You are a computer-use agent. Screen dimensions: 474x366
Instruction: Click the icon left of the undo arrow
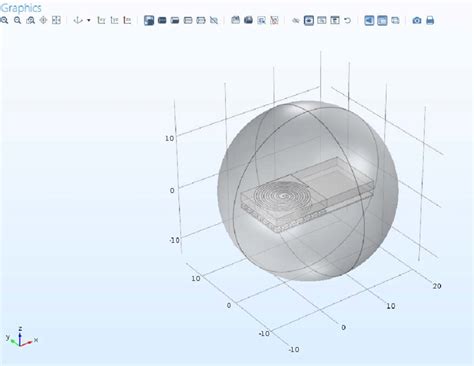click(x=335, y=20)
